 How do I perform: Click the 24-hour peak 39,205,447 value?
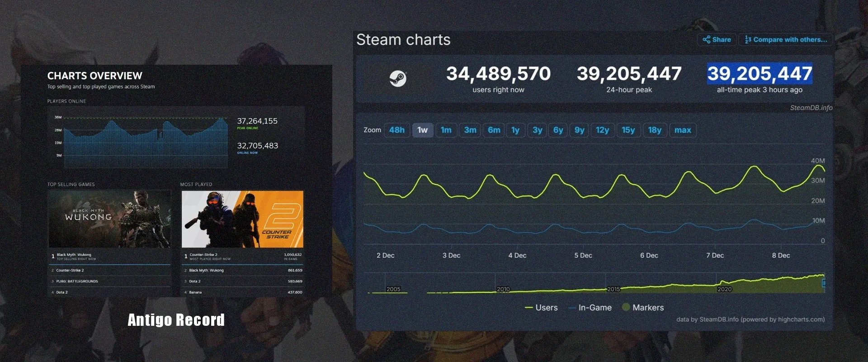tap(629, 73)
